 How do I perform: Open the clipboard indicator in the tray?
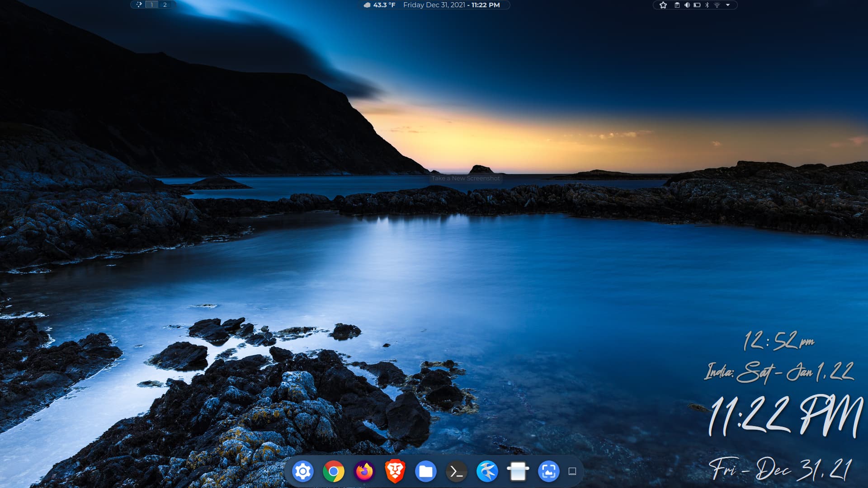click(677, 5)
